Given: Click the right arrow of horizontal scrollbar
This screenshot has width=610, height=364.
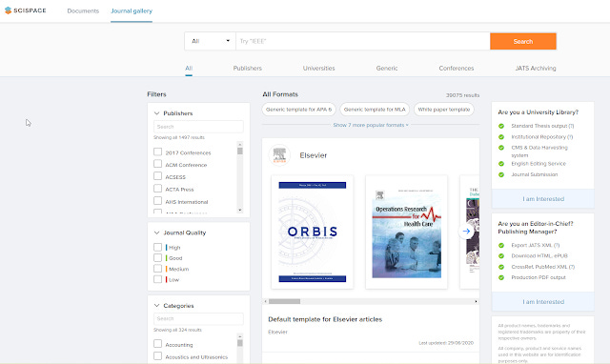Looking at the screenshot, I should point(476,301).
